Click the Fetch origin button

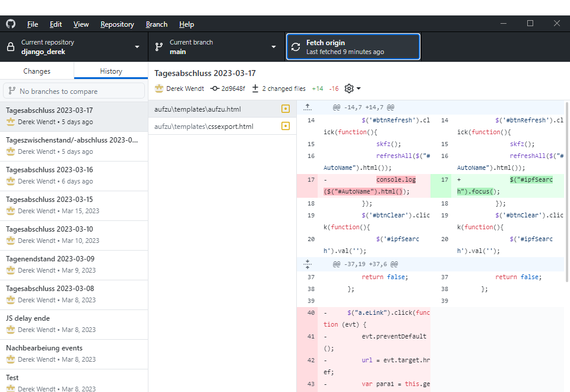353,47
